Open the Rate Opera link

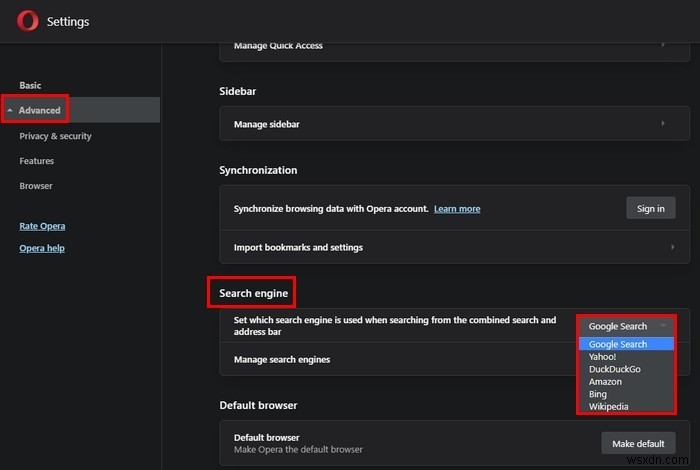click(x=42, y=226)
